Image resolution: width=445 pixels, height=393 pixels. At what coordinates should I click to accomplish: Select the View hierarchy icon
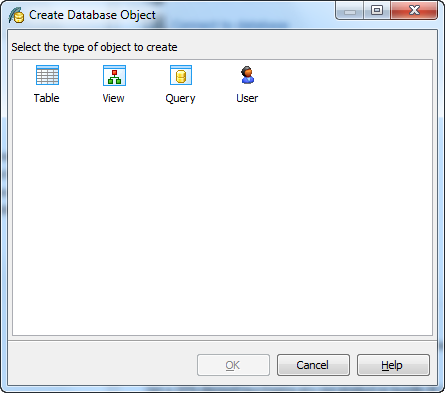click(114, 75)
